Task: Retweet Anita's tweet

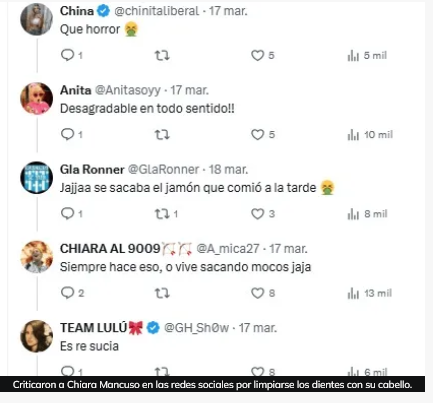Action: click(x=162, y=135)
